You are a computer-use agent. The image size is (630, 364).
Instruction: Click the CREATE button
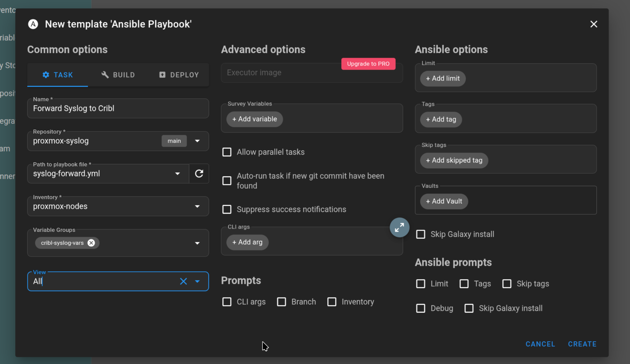click(582, 344)
